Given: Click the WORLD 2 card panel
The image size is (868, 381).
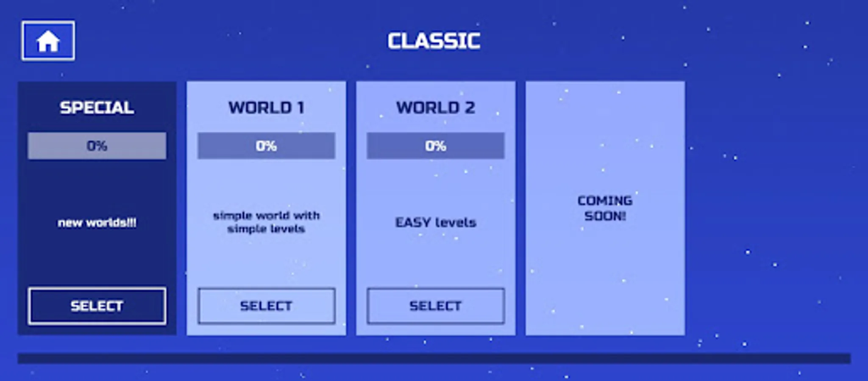Looking at the screenshot, I should click(x=436, y=262).
